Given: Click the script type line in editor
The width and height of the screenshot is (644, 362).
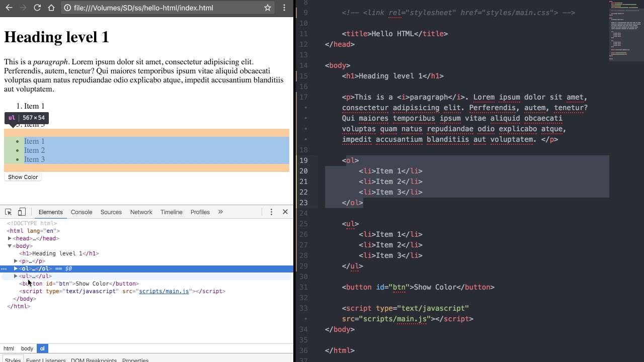Looking at the screenshot, I should pyautogui.click(x=406, y=308).
